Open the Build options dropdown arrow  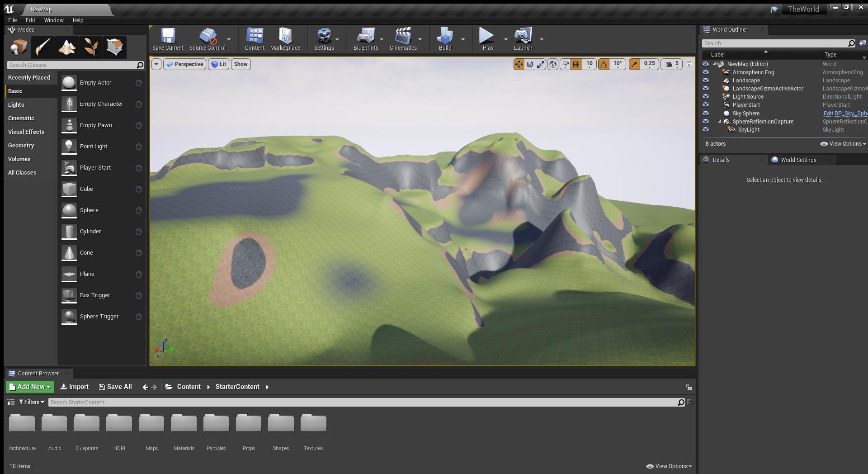coord(462,39)
